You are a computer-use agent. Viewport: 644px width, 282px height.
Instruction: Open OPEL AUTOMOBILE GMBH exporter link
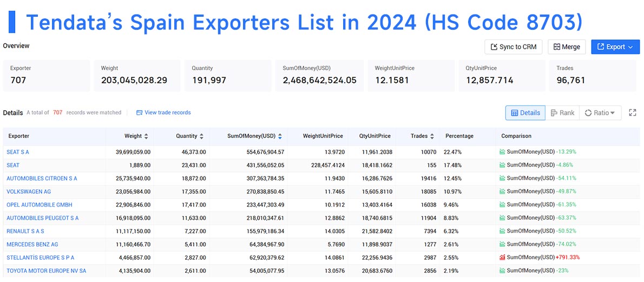(x=40, y=204)
